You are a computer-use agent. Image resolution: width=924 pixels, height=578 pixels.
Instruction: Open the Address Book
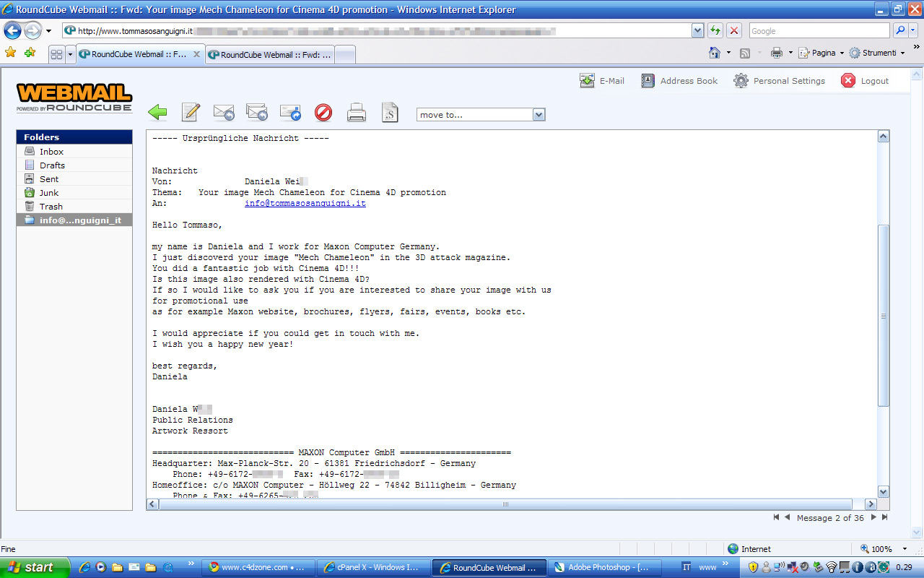679,81
